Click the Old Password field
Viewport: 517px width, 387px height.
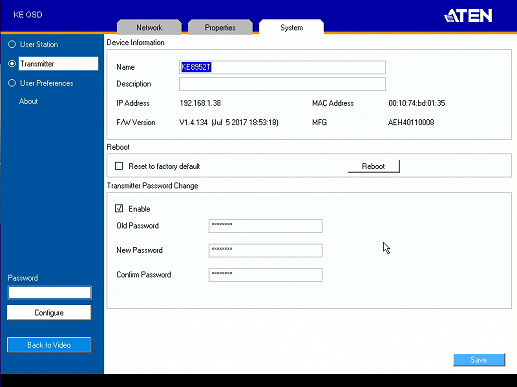tap(266, 226)
